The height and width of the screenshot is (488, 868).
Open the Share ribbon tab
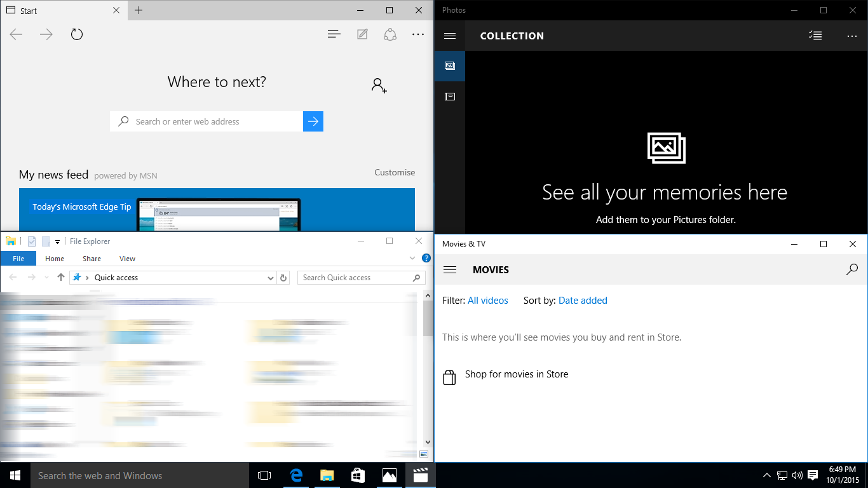click(92, 259)
